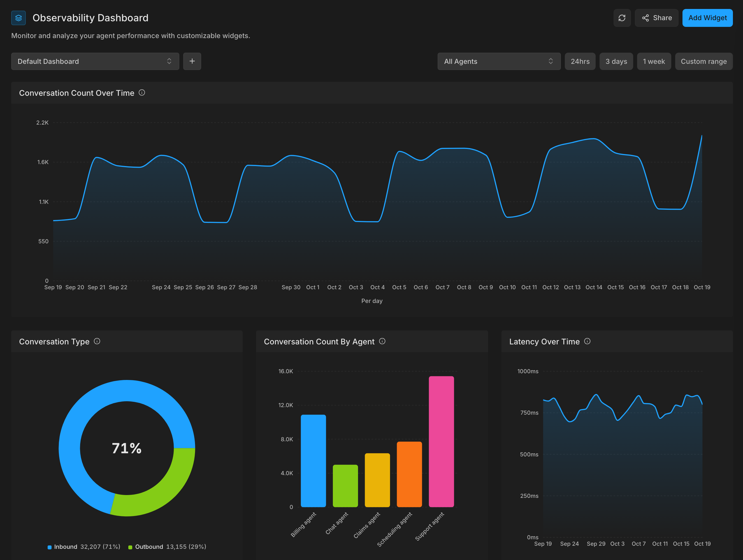Screen dimensions: 743x560
Task: Click info icon next to Conversation Count By Agent
Action: point(382,341)
